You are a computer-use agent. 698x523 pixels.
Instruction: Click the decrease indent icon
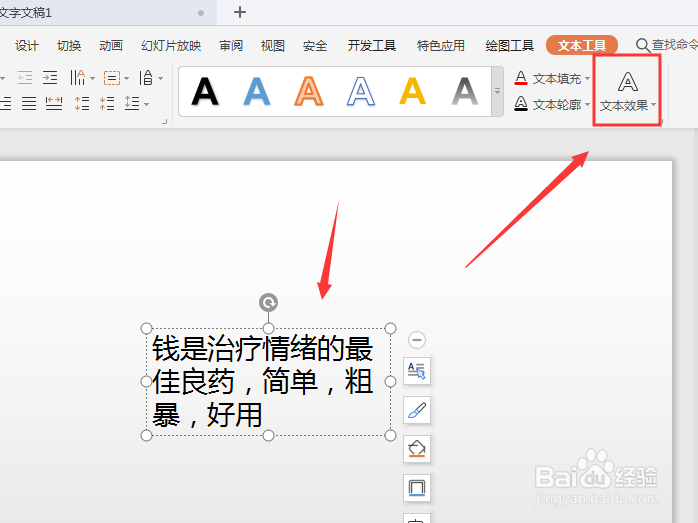click(x=25, y=78)
